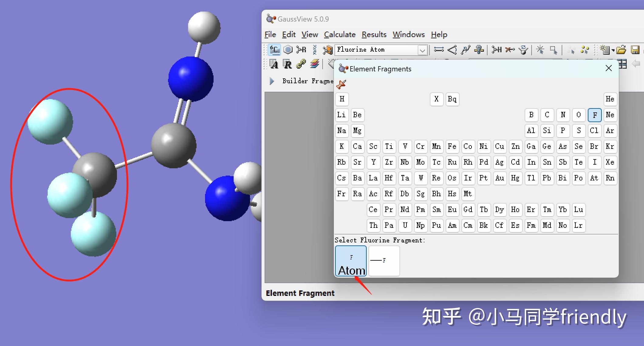Activate the Modify Angle tool
This screenshot has width=644, height=346.
(452, 50)
